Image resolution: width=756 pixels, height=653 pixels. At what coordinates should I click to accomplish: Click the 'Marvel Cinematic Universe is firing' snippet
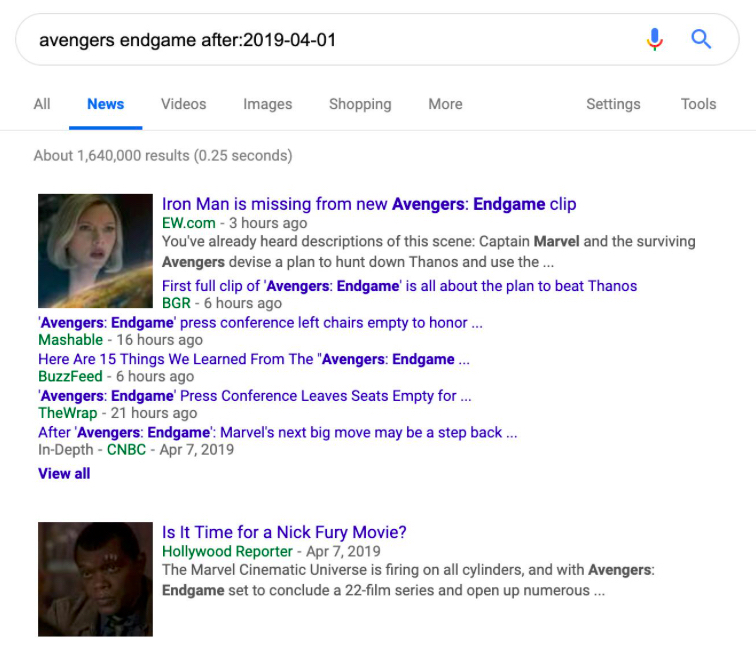(408, 580)
